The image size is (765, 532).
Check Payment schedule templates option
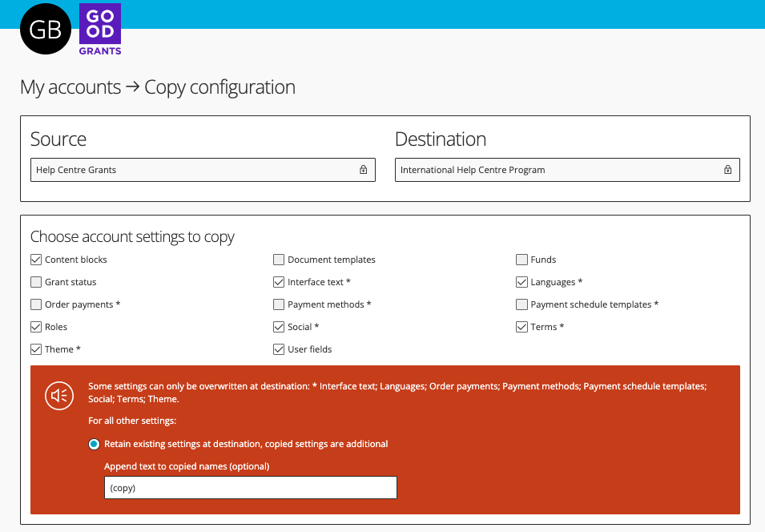(x=521, y=304)
